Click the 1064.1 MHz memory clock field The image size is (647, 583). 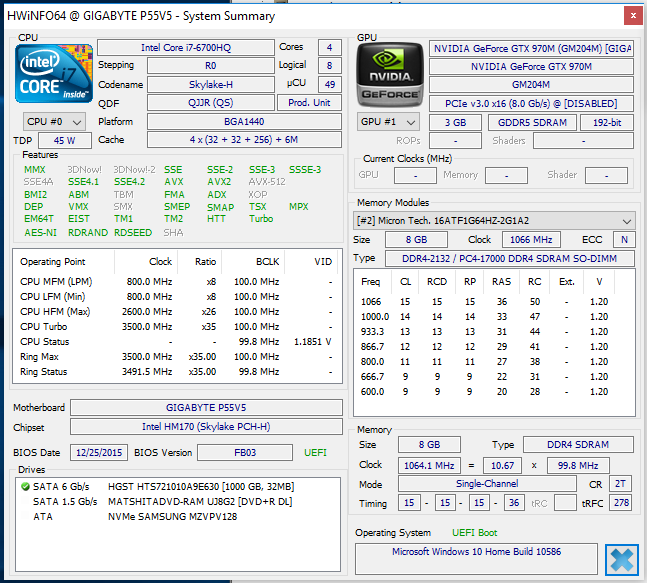click(x=429, y=465)
